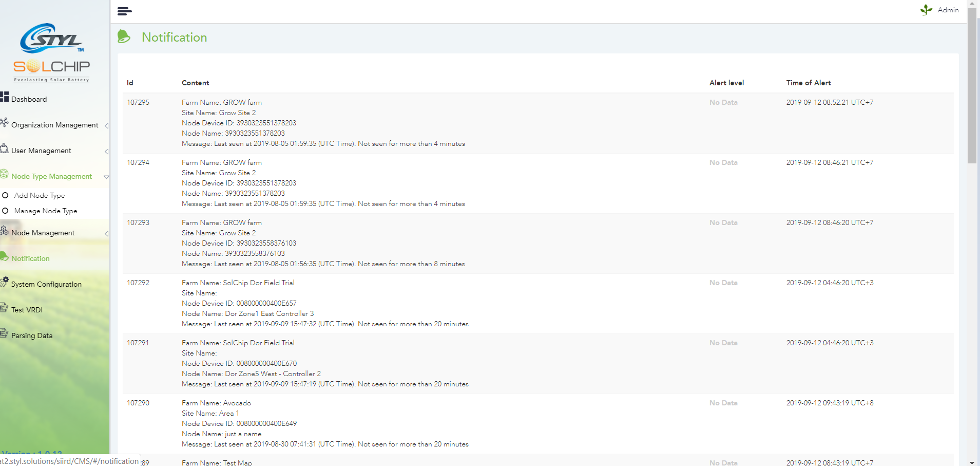
Task: Click the User Management icon
Action: pyautogui.click(x=5, y=148)
